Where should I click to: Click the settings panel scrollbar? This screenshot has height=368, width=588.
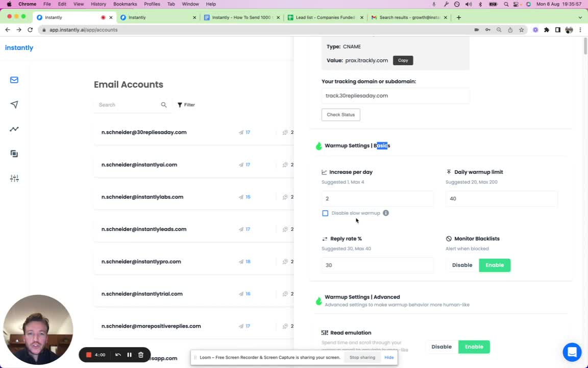click(586, 46)
